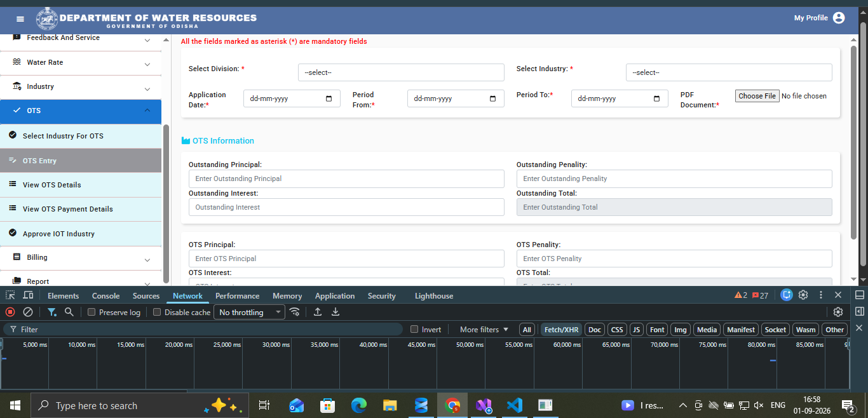This screenshot has width=868, height=418.
Task: Filter requests by the Fetch/XHR type
Action: tap(562, 329)
